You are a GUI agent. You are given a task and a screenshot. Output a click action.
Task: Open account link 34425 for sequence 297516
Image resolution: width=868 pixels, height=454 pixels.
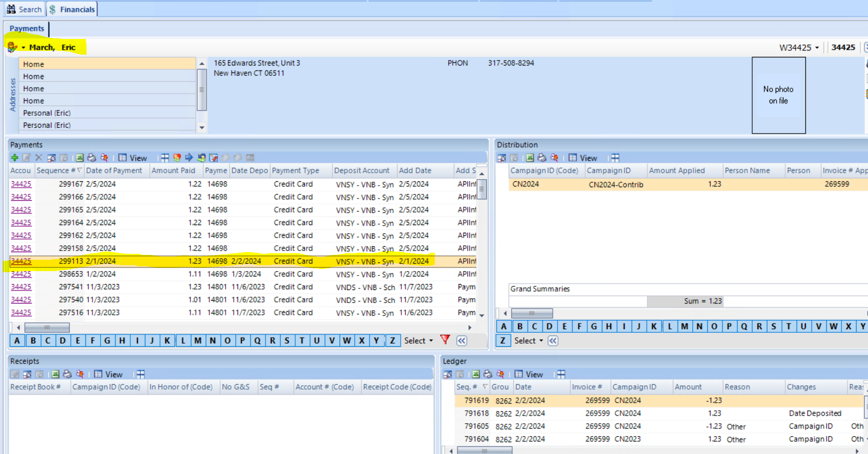21,312
